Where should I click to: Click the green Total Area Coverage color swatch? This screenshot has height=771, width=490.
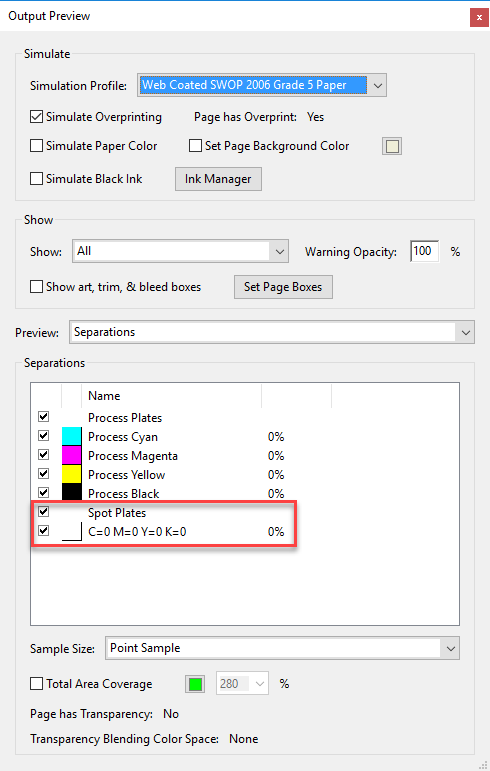[195, 684]
